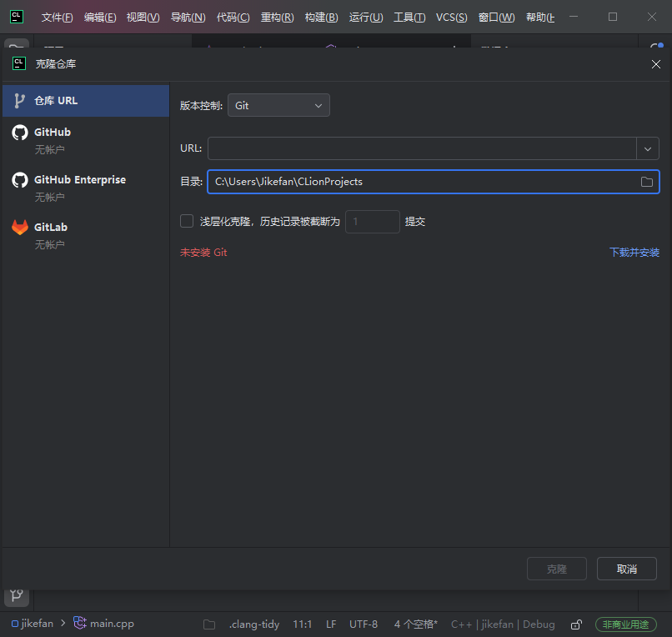Viewport: 672px width, 637px height.
Task: Click the LF line separator indicator
Action: (331, 624)
